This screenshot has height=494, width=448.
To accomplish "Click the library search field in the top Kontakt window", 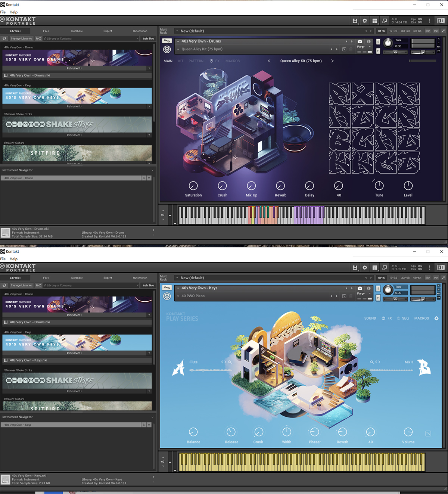I will coord(91,38).
